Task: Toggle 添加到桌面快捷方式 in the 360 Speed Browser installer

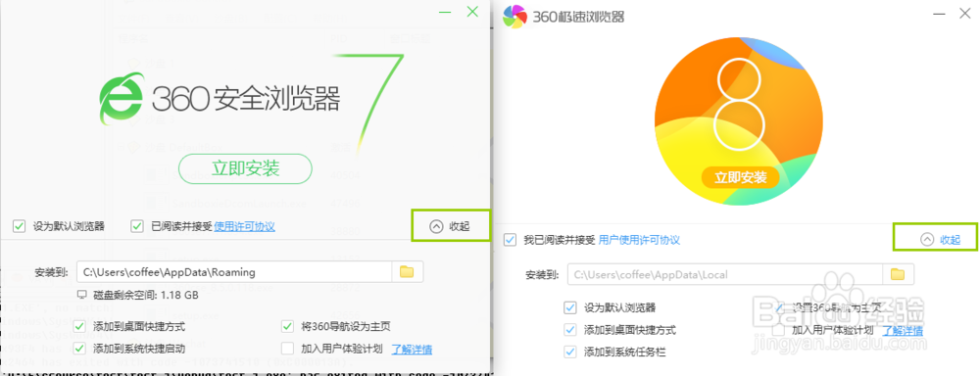Action: pyautogui.click(x=569, y=329)
